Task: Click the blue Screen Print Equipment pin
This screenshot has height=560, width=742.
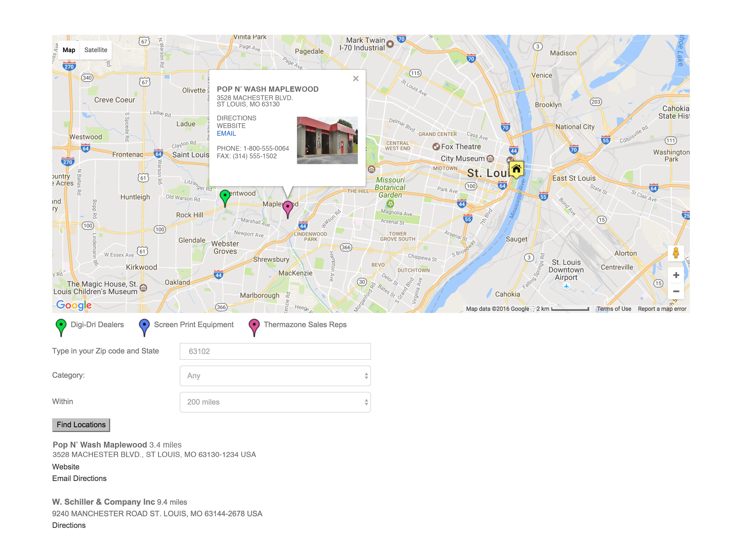Action: 144,328
